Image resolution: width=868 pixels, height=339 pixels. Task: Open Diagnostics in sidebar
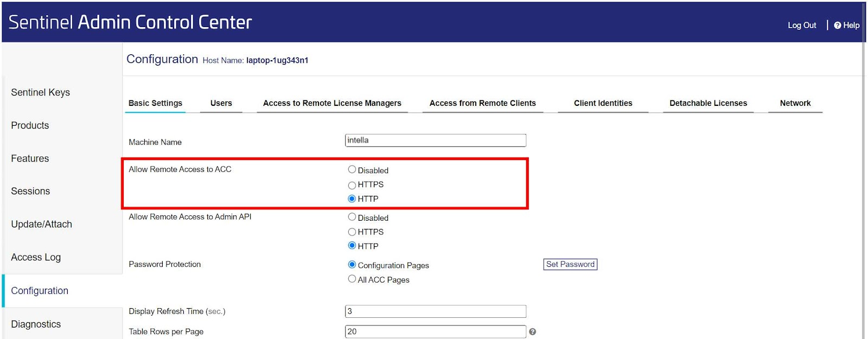click(x=36, y=324)
